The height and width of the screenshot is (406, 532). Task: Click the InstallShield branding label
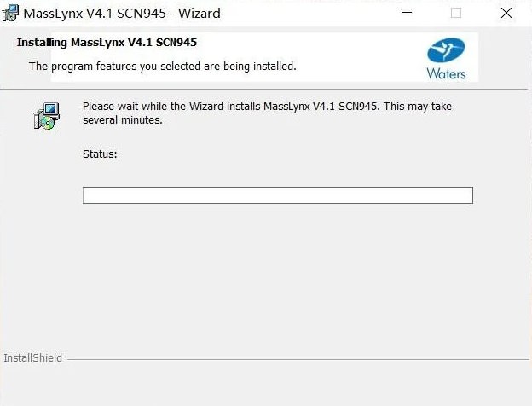(x=32, y=358)
